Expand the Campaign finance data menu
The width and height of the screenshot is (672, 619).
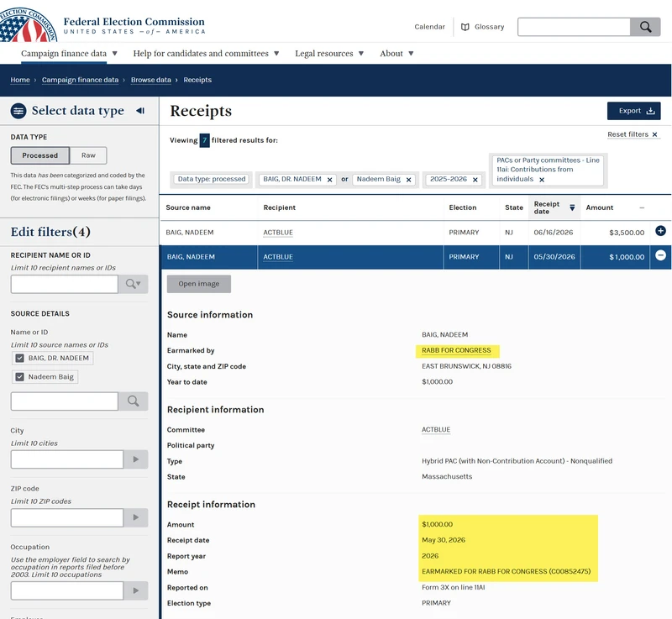pyautogui.click(x=69, y=54)
